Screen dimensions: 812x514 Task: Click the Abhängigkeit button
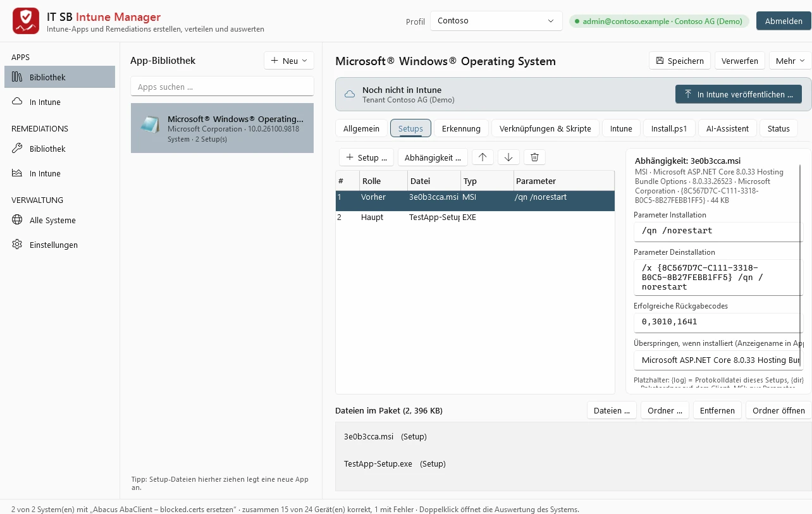coord(433,157)
